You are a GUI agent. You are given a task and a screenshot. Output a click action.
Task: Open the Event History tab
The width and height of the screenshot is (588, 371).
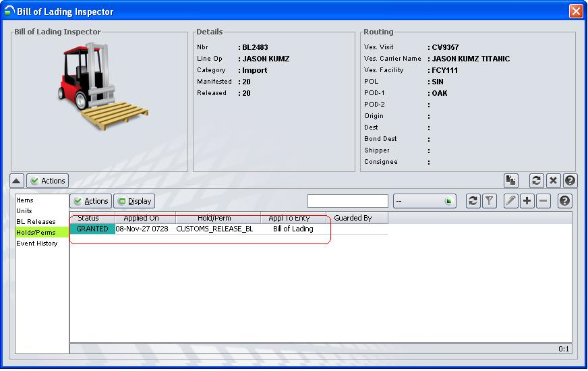[x=42, y=244]
